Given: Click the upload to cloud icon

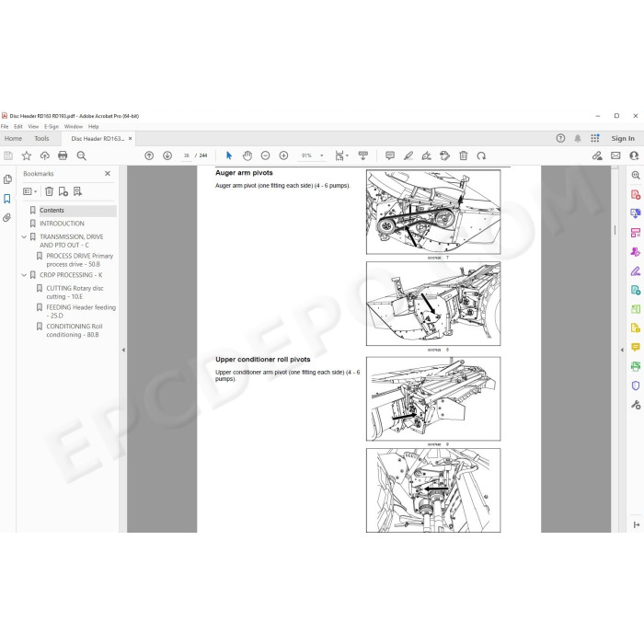Looking at the screenshot, I should [x=44, y=155].
